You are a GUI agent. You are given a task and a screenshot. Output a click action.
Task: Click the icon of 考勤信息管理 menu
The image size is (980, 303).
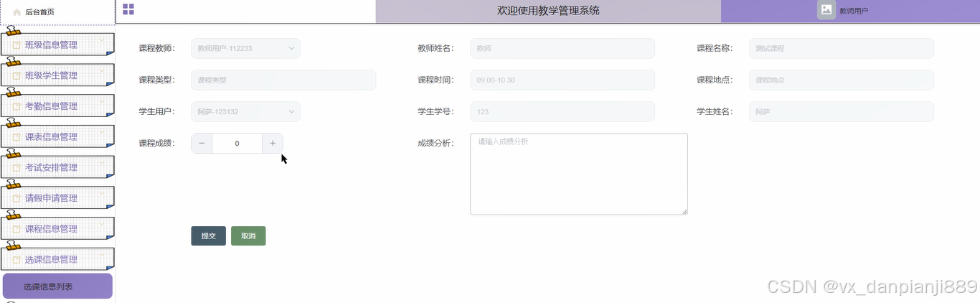[x=17, y=106]
